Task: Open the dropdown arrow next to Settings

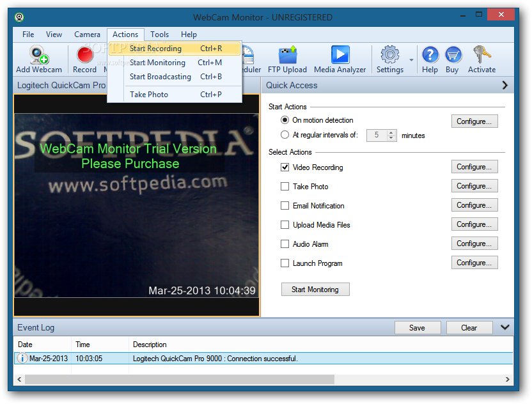Action: [411, 60]
